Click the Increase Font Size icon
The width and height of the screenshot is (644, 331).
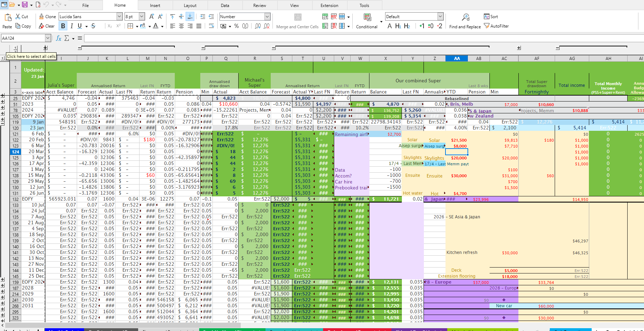151,16
